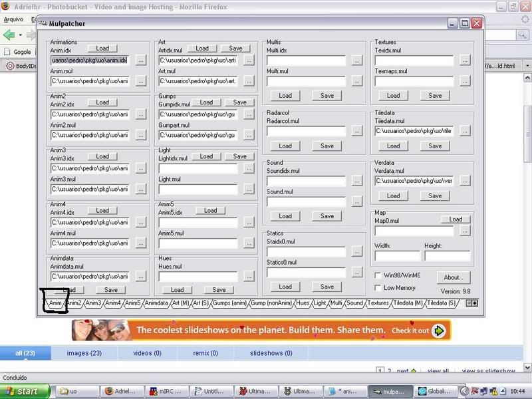The image size is (532, 399).
Task: Select the Hues tab
Action: coord(303,303)
